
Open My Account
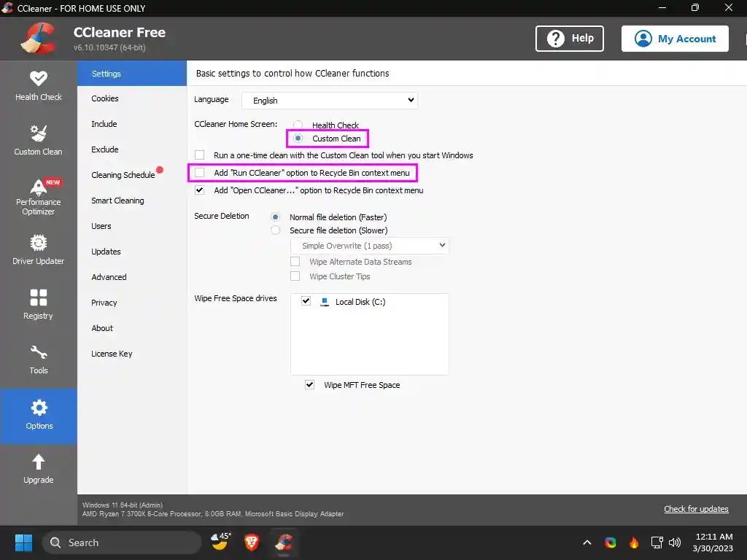pos(675,39)
